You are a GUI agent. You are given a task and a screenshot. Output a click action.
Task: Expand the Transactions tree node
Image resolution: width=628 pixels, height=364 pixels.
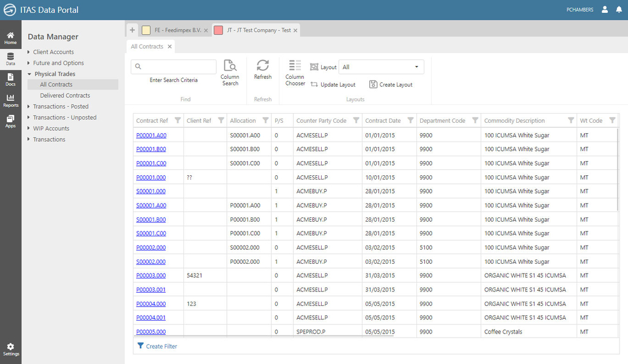[29, 139]
